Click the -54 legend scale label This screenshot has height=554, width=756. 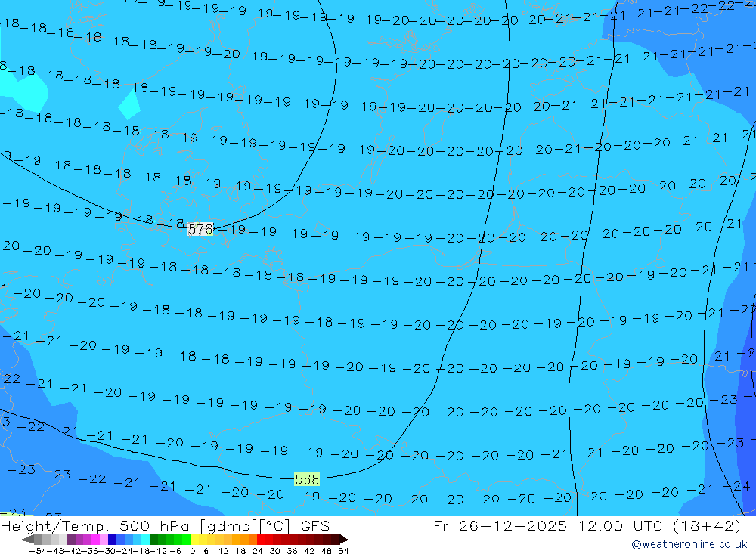[38, 551]
